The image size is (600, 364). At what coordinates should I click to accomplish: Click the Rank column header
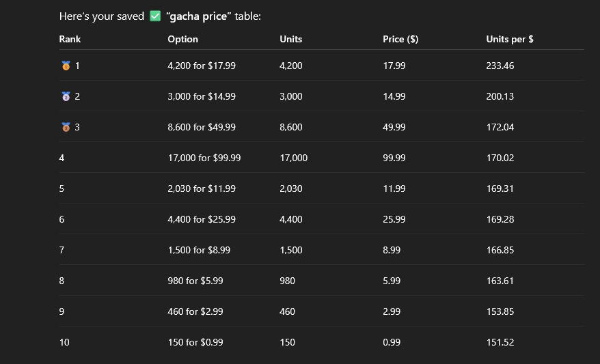pos(70,39)
